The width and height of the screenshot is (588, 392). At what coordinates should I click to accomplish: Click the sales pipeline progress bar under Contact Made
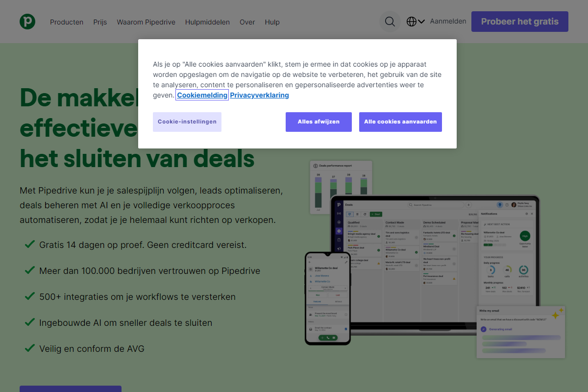pyautogui.click(x=328, y=291)
